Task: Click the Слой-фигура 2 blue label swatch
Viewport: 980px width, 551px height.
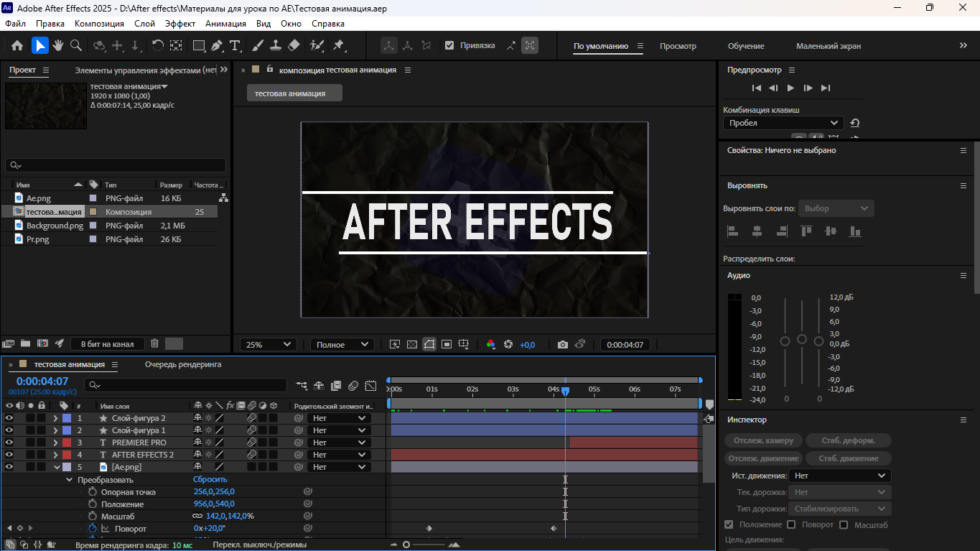Action: click(x=67, y=418)
